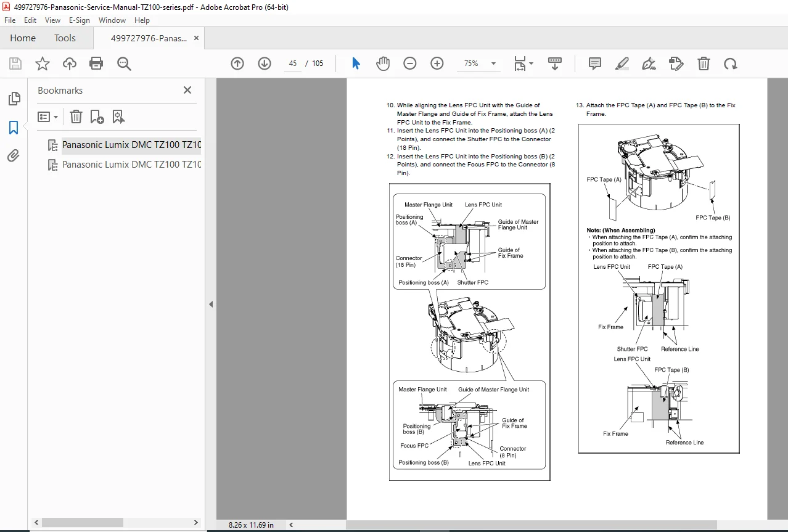Find the current bookmark icon
The height and width of the screenshot is (532, 788).
click(x=118, y=117)
